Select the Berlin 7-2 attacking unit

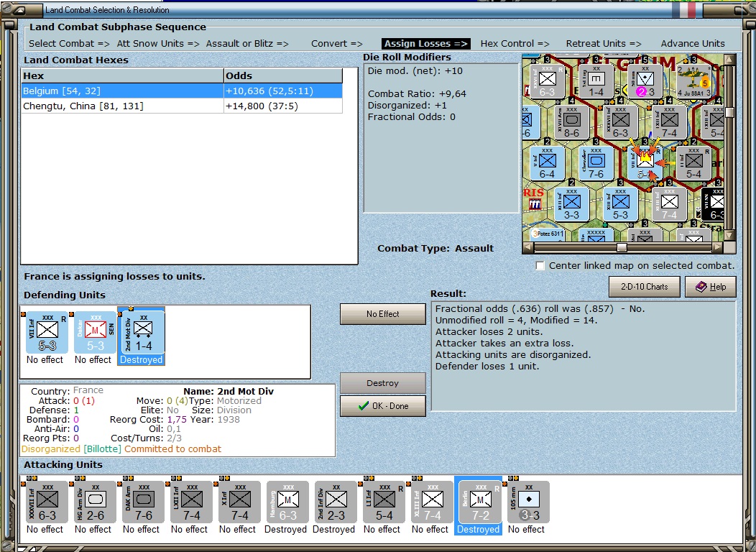[480, 502]
